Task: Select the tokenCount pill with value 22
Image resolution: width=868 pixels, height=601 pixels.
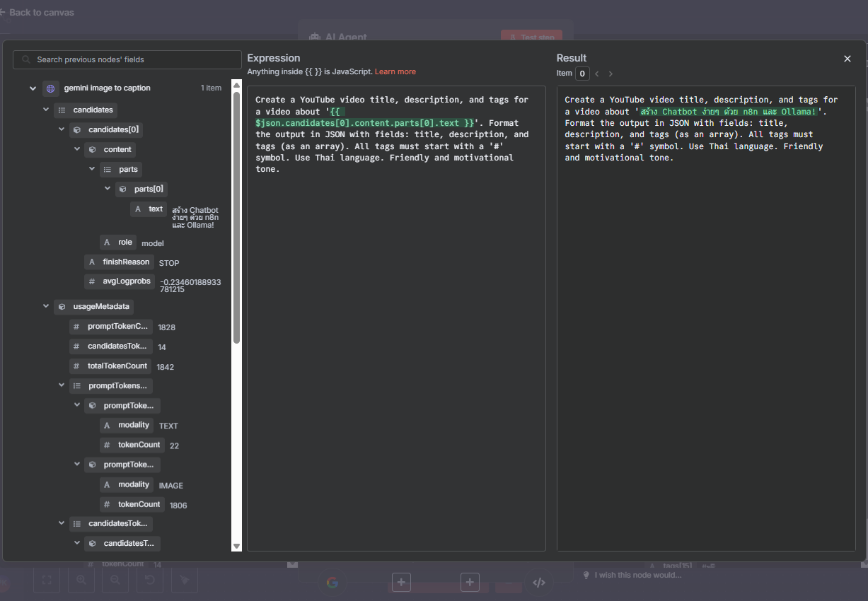Action: 132,445
